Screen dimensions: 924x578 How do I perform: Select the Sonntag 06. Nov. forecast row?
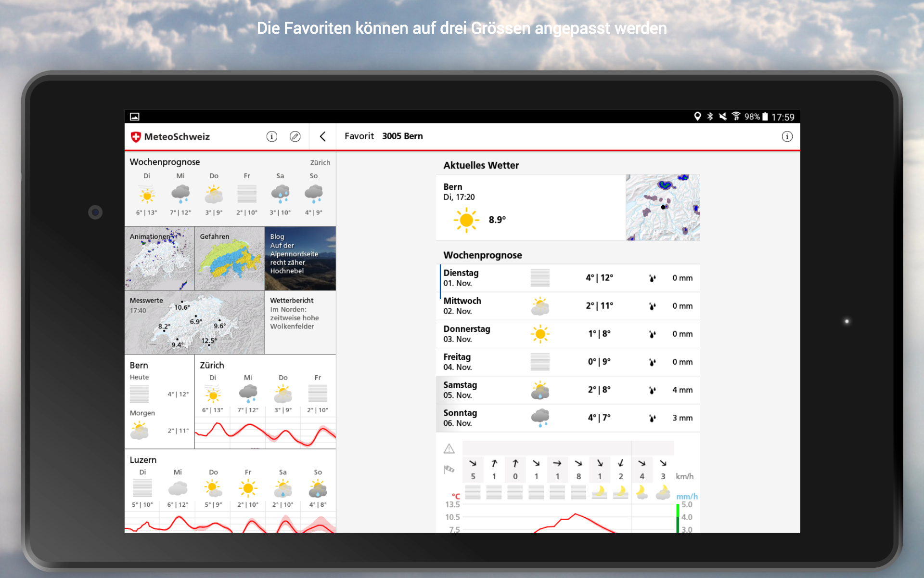568,418
